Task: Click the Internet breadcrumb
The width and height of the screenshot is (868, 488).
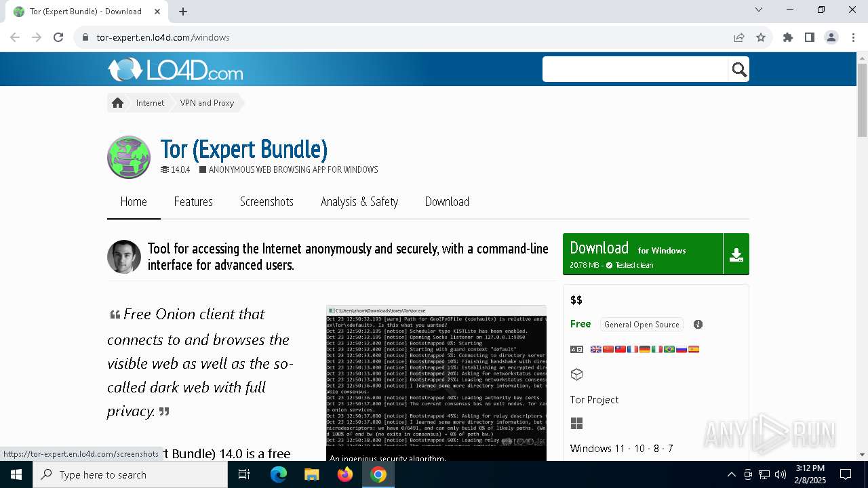Action: pos(150,103)
